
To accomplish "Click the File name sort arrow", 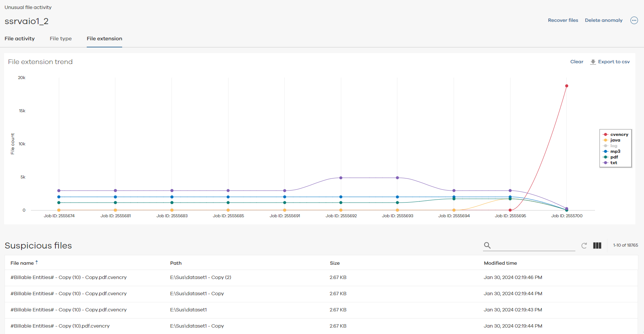I will click(37, 262).
